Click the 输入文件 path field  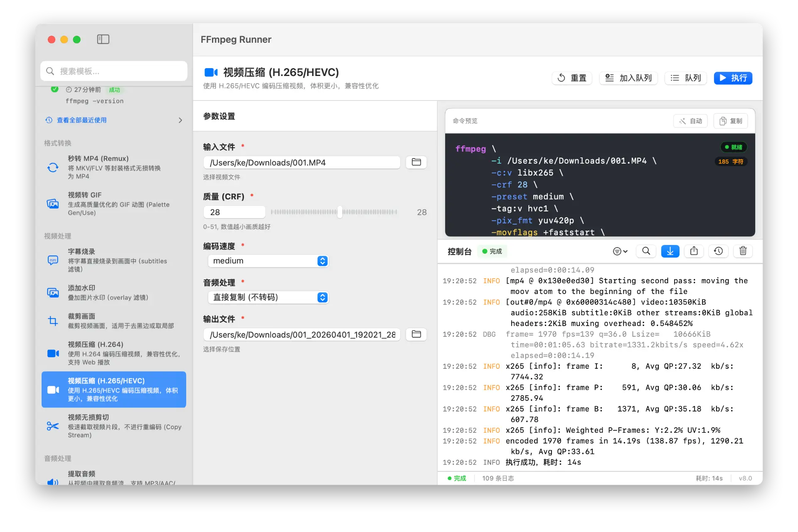pyautogui.click(x=302, y=162)
